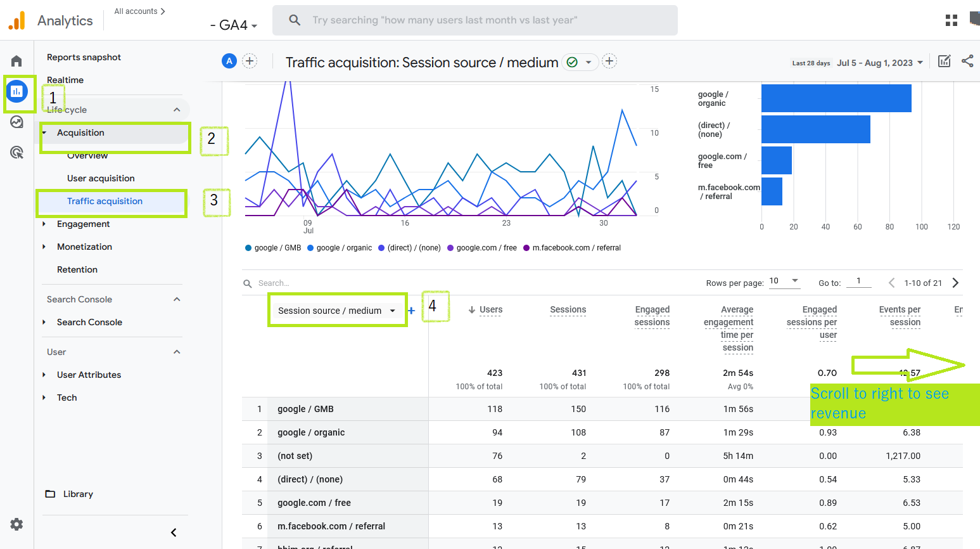Image resolution: width=980 pixels, height=549 pixels.
Task: Open Reports snapshot
Action: pyautogui.click(x=84, y=57)
